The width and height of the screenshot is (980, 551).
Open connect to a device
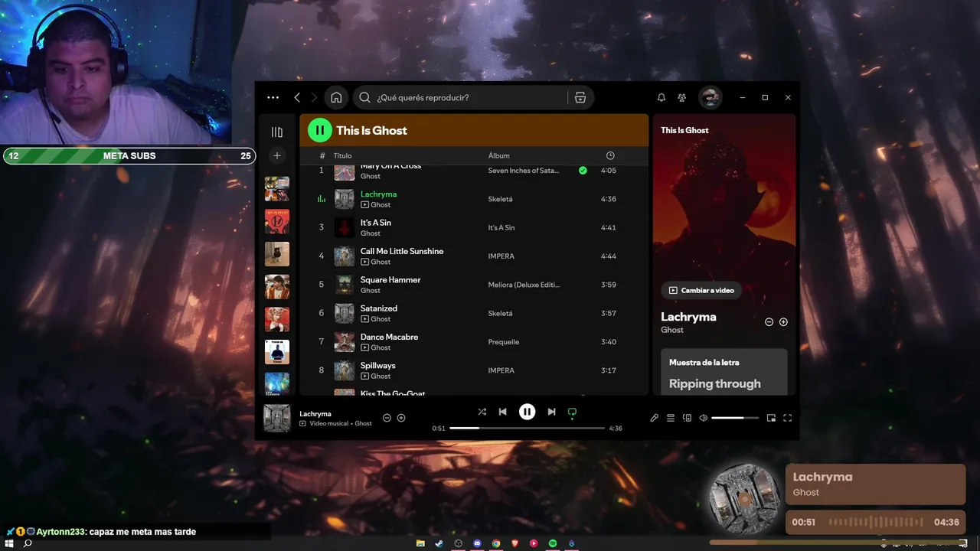pyautogui.click(x=687, y=418)
